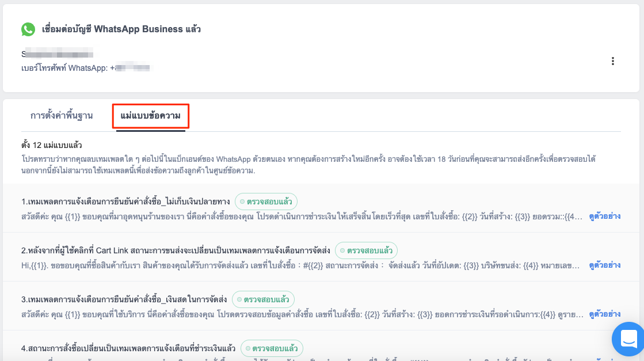Click template 1 body text starting สวัสดีค่ะ คุณ {{1}} ขอบคุณที่มาอุดหนุน

coord(302,216)
